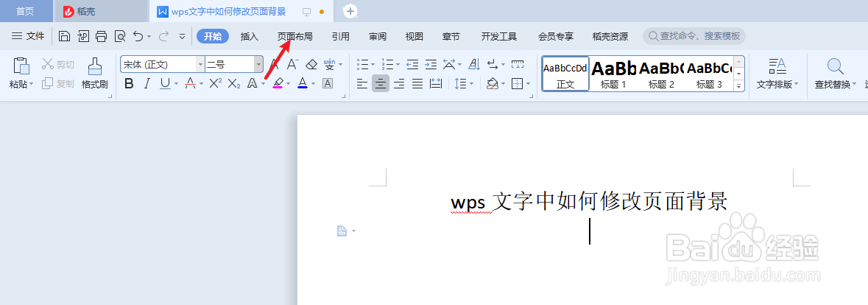This screenshot has height=305, width=868.
Task: Click the highlight color marker button
Action: (x=278, y=83)
